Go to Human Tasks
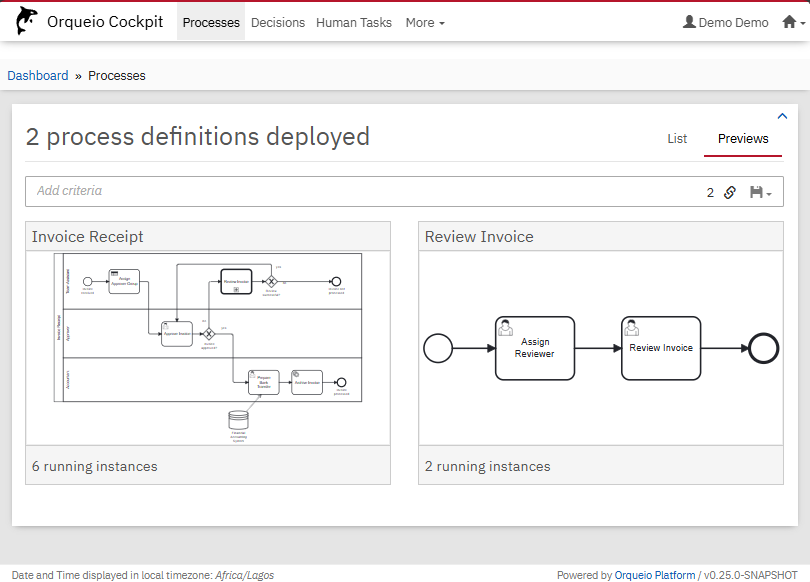810x582 pixels. (x=354, y=22)
